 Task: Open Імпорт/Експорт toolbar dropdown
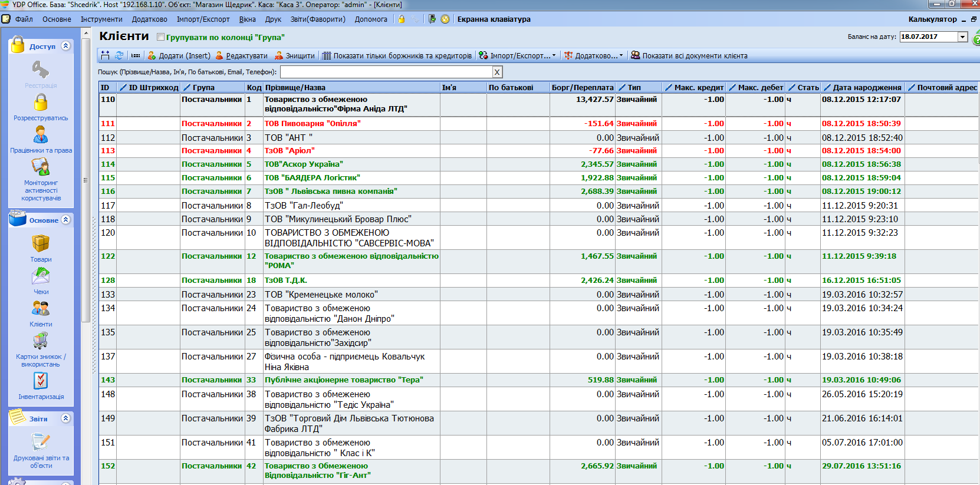(517, 55)
